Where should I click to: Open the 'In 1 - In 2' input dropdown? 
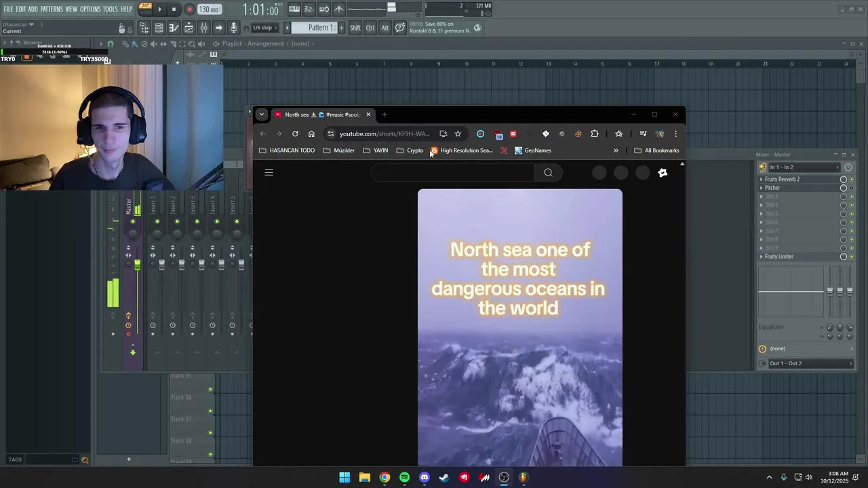[805, 167]
